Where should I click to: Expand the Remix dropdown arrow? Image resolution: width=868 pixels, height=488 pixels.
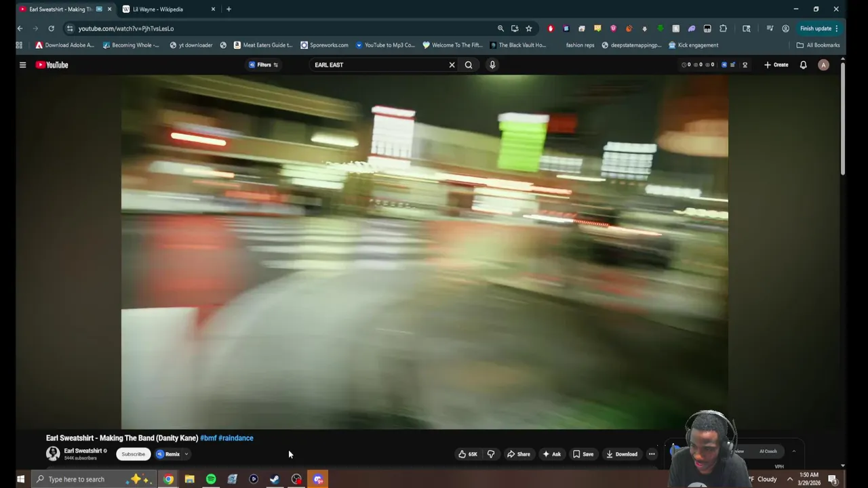click(186, 454)
